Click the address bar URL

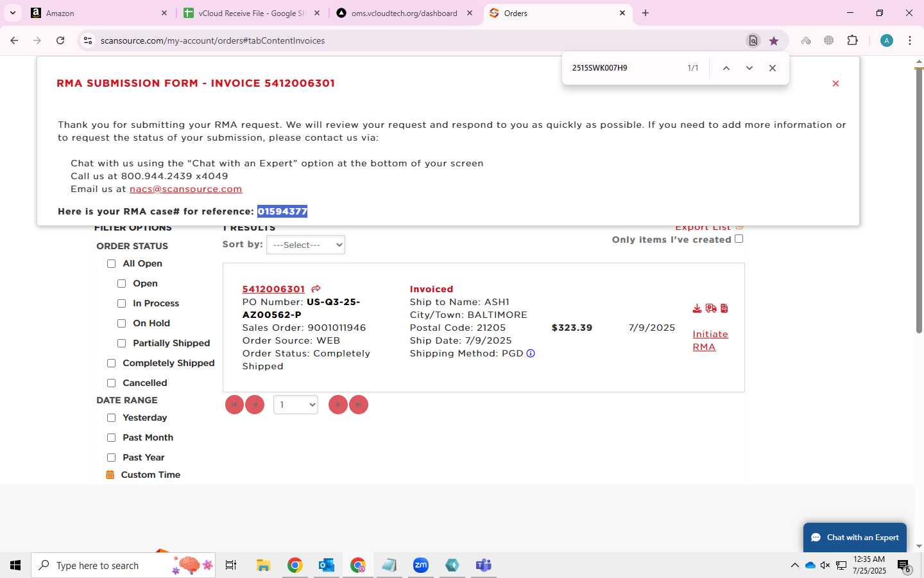[212, 40]
